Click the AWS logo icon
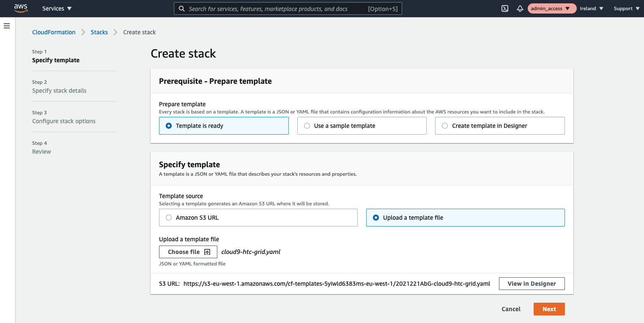Screen dimensions: 644x323 pos(21,8)
